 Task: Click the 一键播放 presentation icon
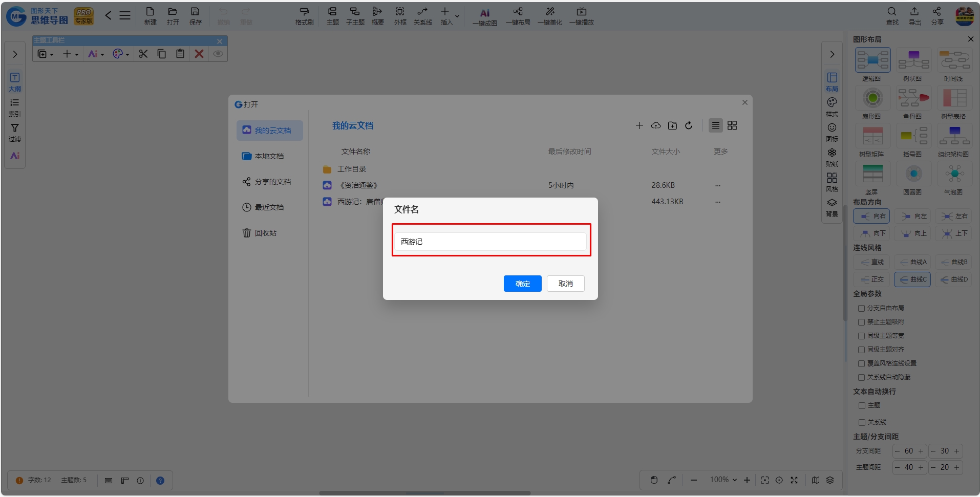pos(581,16)
